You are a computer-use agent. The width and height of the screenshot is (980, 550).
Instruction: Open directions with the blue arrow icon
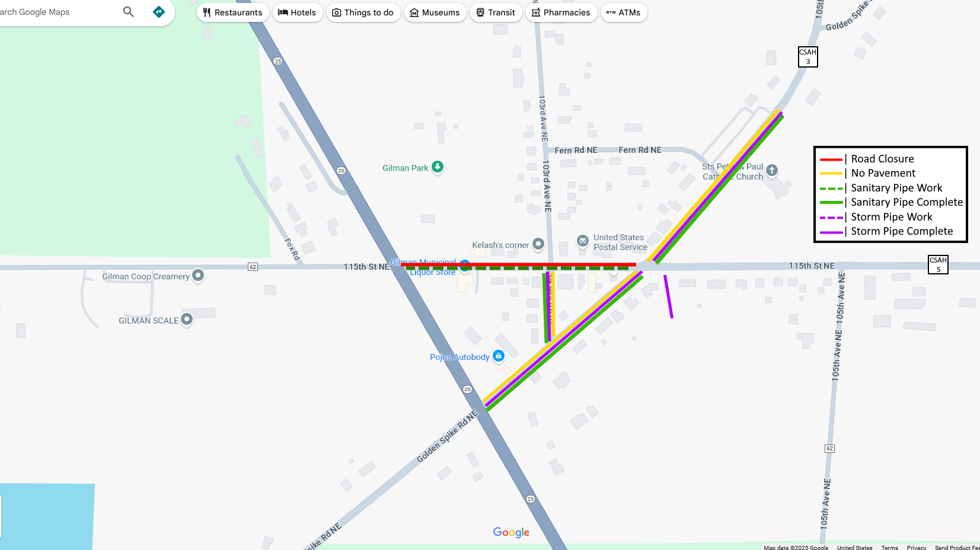(159, 11)
